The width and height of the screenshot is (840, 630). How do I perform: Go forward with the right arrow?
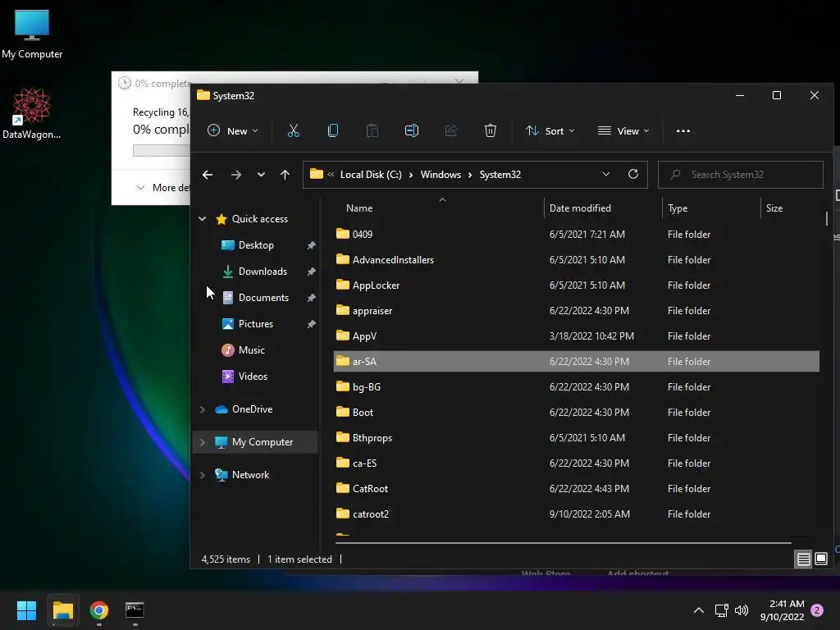point(235,175)
